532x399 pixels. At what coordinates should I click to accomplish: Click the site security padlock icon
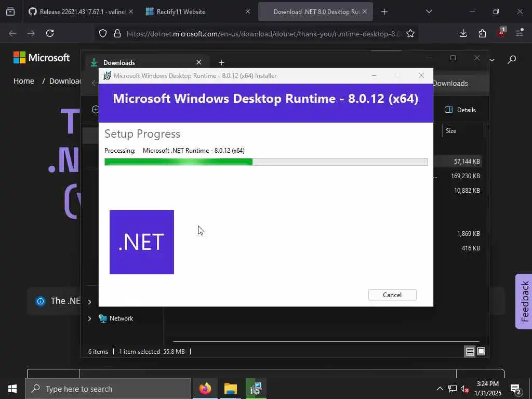point(117,33)
